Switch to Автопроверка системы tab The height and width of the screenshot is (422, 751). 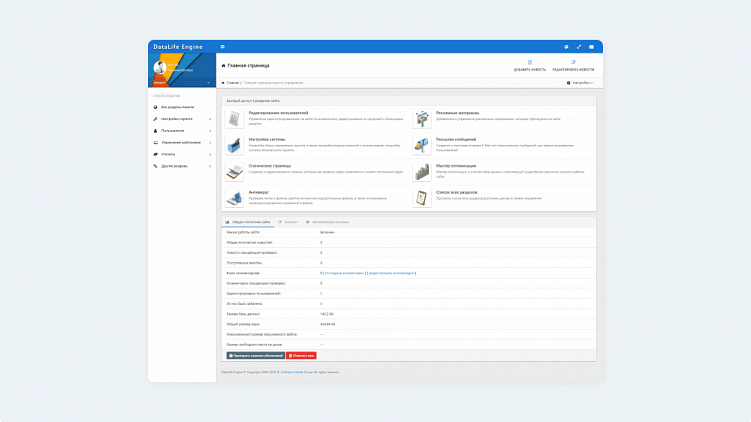(328, 222)
